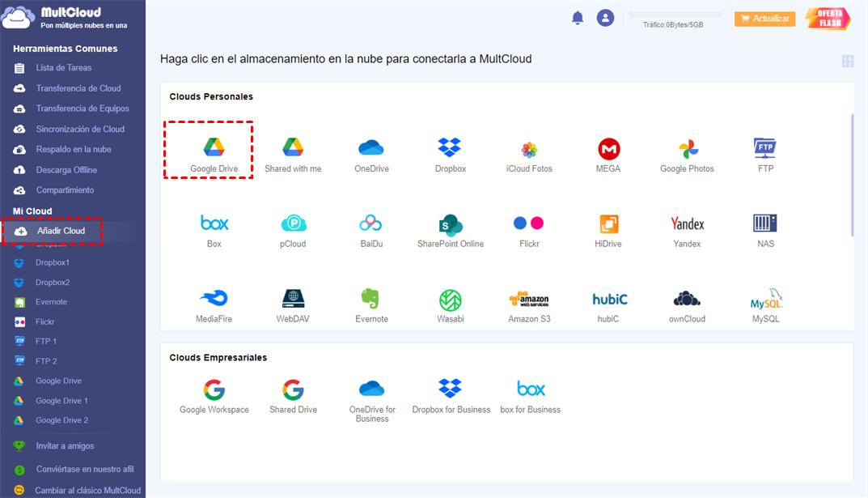868x498 pixels.
Task: Click the traffic usage progress bar
Action: [x=675, y=15]
